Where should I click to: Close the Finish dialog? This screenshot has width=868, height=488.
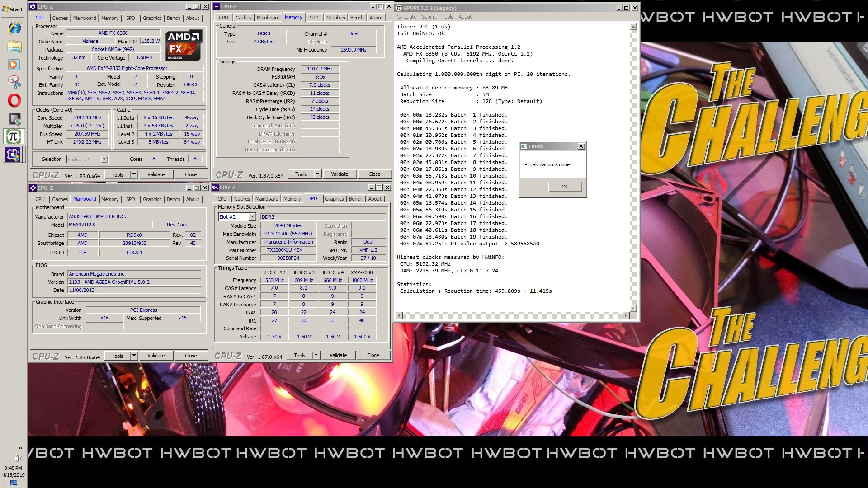coord(581,146)
